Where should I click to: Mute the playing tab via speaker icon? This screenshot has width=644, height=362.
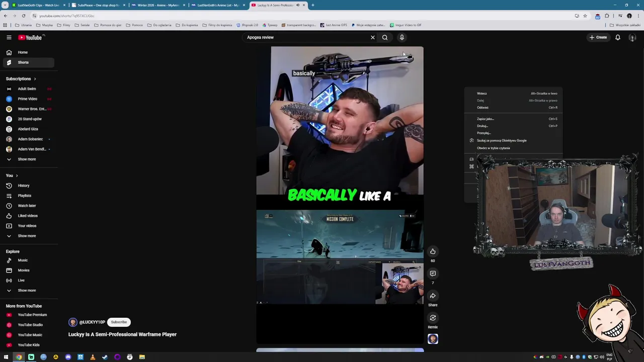298,5
